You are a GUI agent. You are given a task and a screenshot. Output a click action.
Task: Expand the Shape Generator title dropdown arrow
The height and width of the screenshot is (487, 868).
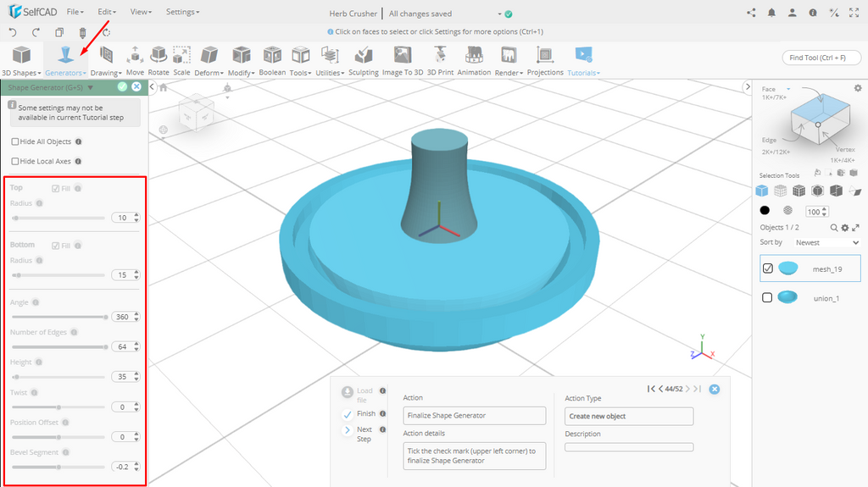[x=90, y=87]
